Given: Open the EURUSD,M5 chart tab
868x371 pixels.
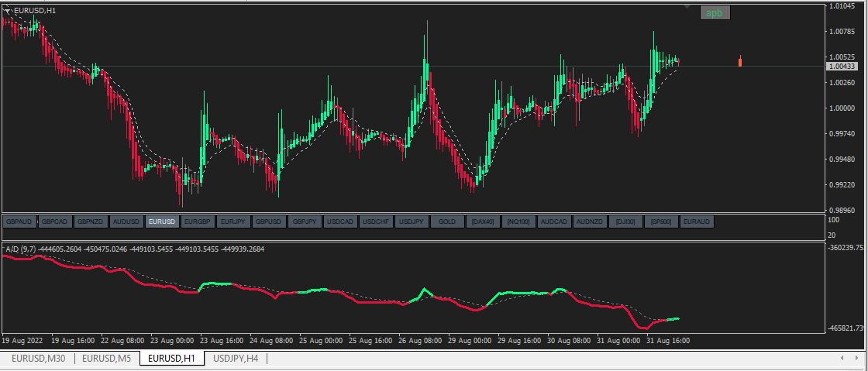Looking at the screenshot, I should (x=107, y=359).
